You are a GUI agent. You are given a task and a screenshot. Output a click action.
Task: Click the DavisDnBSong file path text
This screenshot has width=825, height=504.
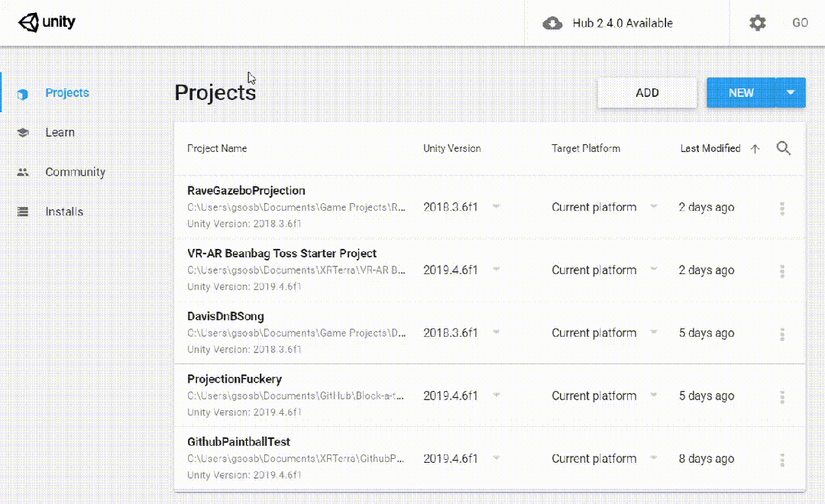coord(296,333)
